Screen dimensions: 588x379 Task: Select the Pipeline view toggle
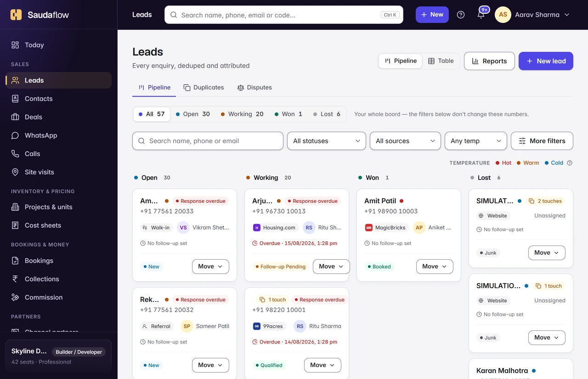pyautogui.click(x=401, y=61)
